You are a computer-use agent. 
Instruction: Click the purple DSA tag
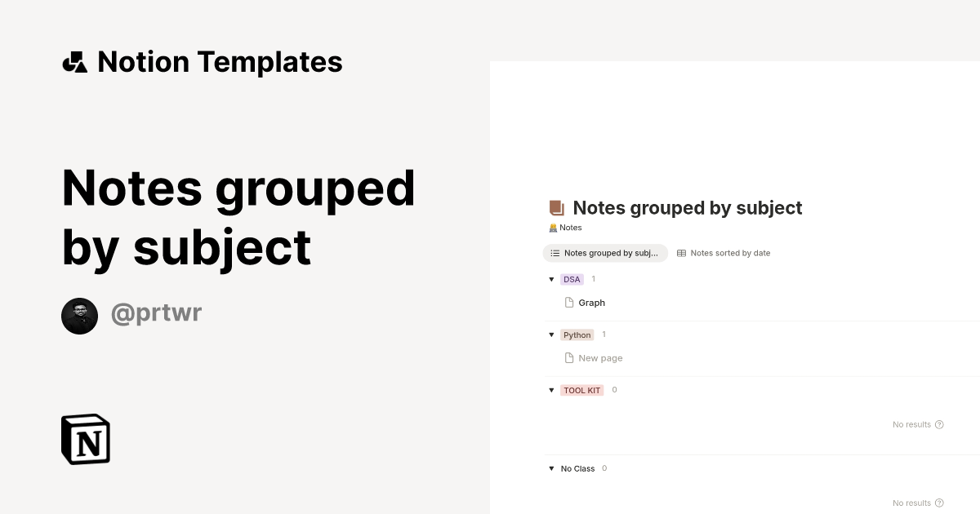coord(572,279)
